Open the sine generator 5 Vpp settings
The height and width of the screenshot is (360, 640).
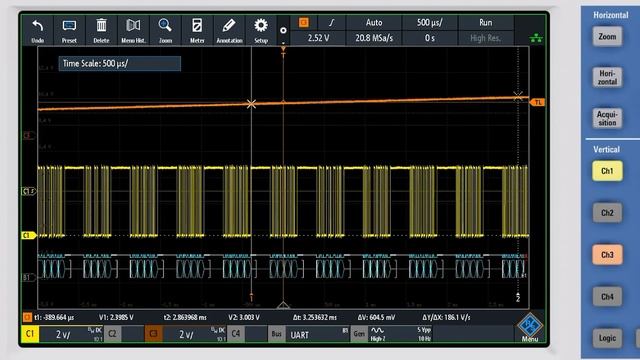400,334
